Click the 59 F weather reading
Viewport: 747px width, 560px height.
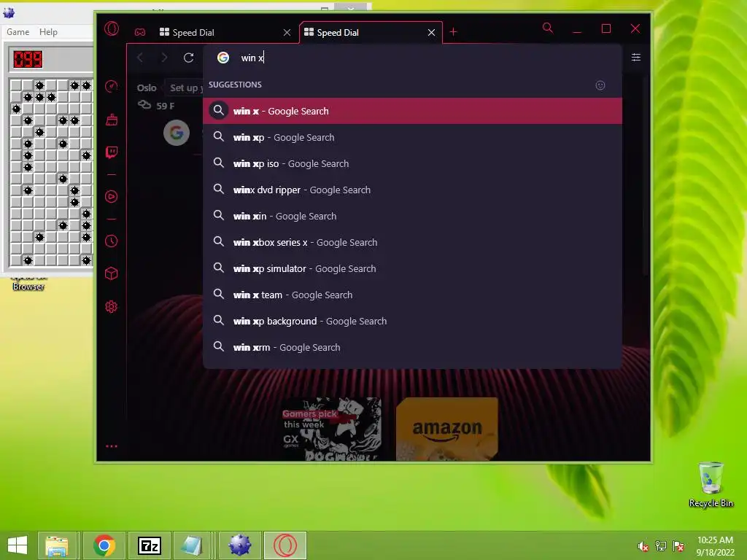click(x=166, y=106)
